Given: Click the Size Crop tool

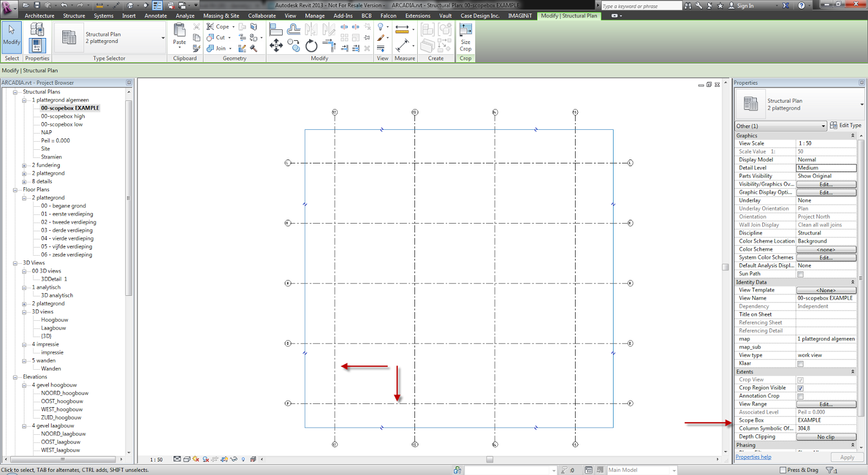Looking at the screenshot, I should point(465,37).
